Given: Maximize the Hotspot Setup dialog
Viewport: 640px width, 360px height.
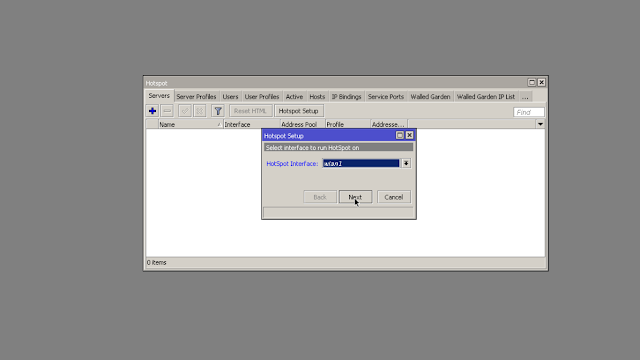Looking at the screenshot, I should (400, 135).
